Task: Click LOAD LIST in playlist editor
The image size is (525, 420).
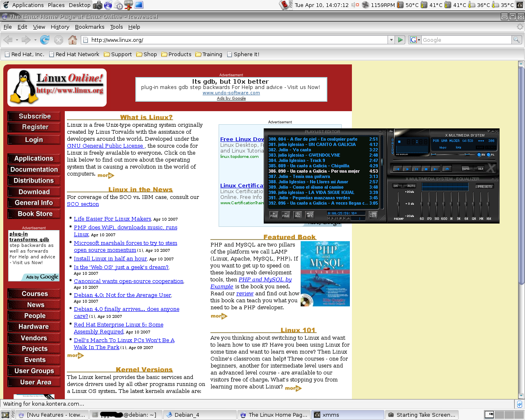Action: pos(373,215)
